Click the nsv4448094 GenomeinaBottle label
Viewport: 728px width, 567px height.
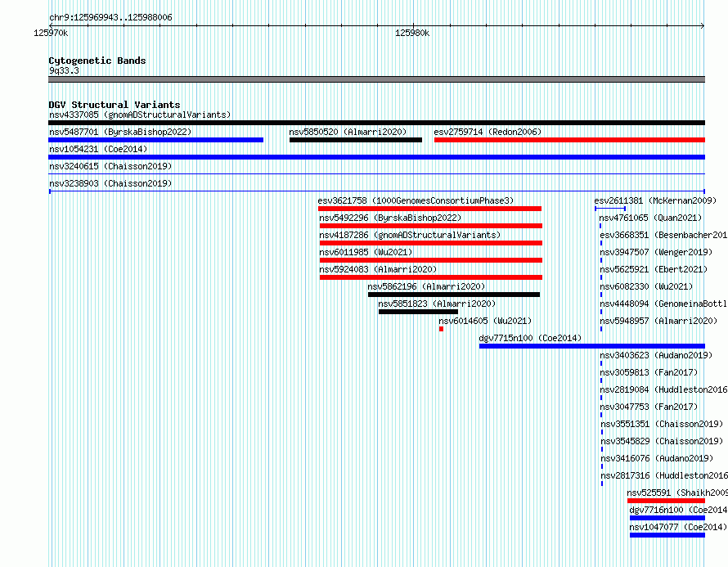click(663, 304)
